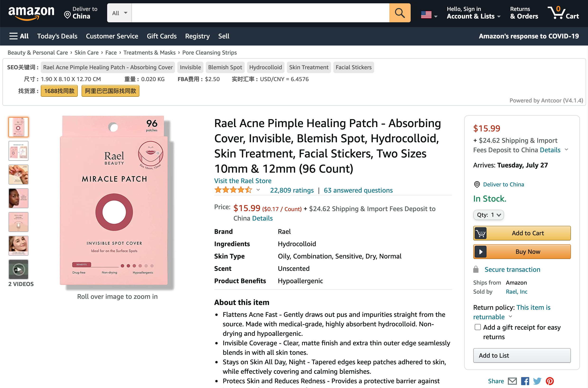This screenshot has width=588, height=388.
Task: Click the orange search magnifier icon
Action: pyautogui.click(x=400, y=13)
